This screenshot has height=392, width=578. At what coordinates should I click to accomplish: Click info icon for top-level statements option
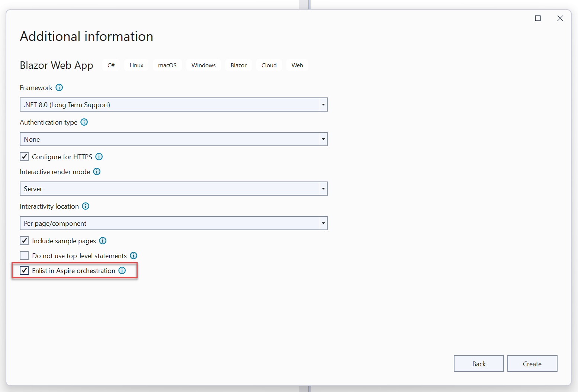[134, 256]
